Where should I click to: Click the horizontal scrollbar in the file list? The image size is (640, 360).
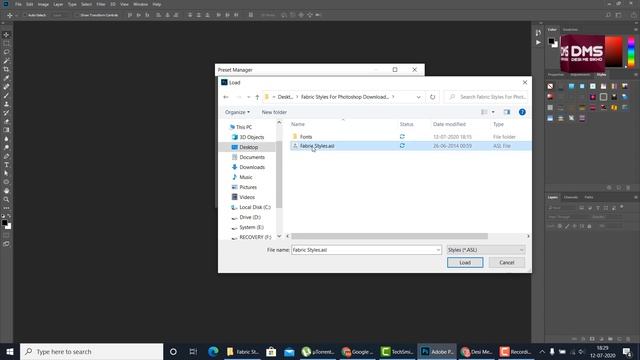pos(389,236)
